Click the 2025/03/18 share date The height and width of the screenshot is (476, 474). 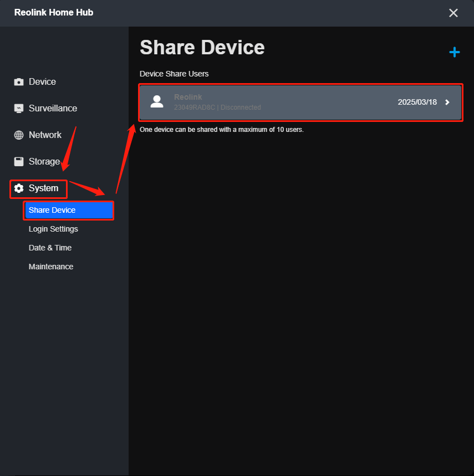point(417,102)
